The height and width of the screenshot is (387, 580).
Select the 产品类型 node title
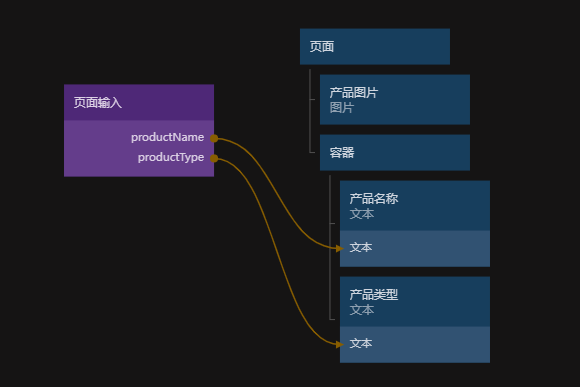click(x=374, y=295)
